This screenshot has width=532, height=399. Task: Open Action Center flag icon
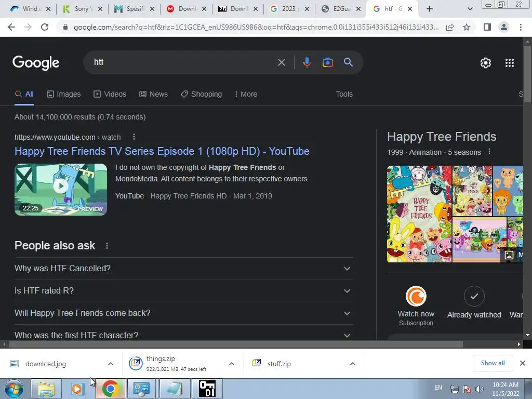click(x=467, y=389)
